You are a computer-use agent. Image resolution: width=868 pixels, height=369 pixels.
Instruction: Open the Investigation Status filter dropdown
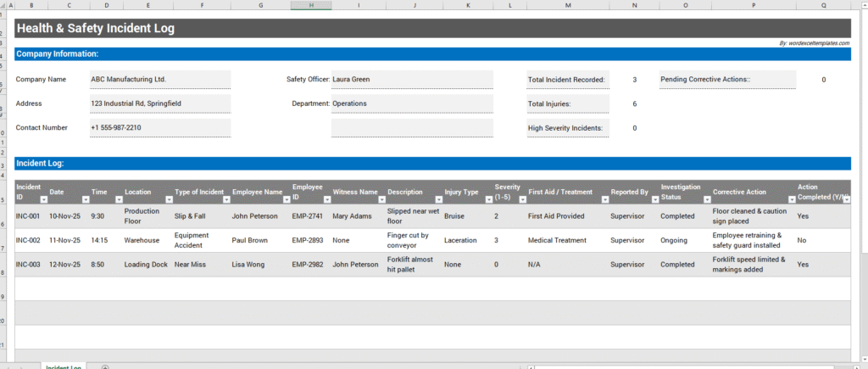706,199
